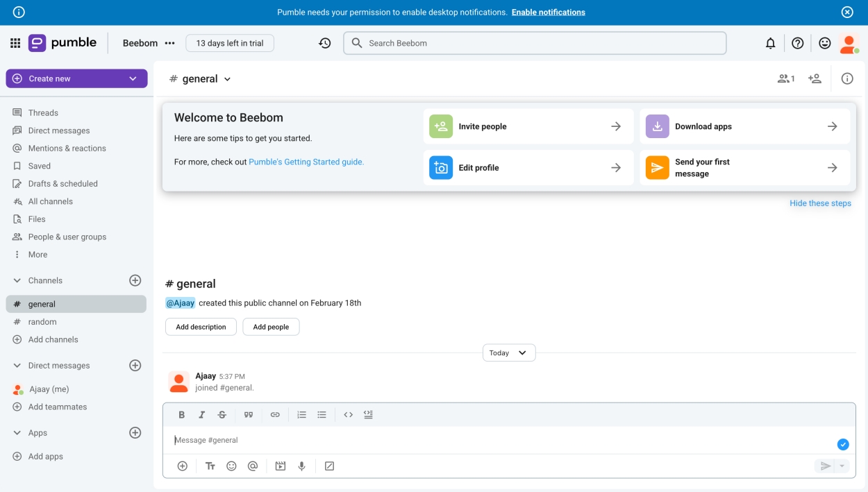Collapse the Channels section
868x492 pixels.
pyautogui.click(x=15, y=280)
